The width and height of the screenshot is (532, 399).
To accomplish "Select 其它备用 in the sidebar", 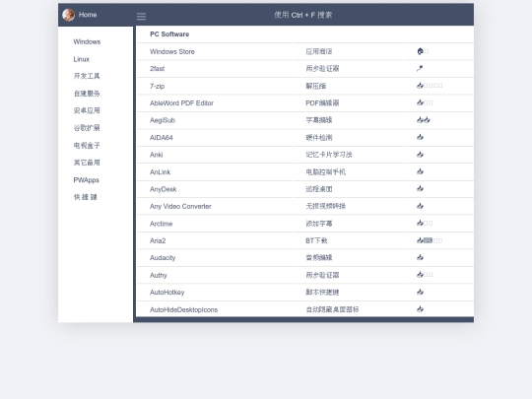I will [87, 163].
